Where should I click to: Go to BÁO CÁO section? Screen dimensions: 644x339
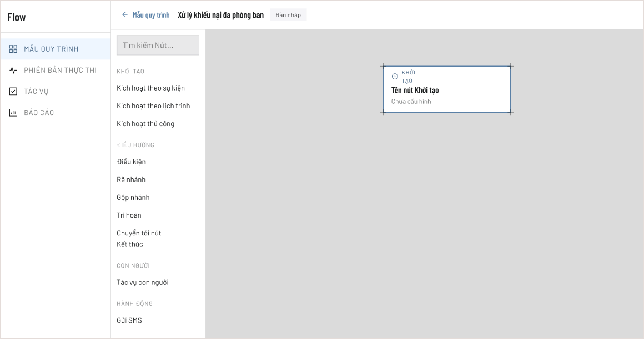(56, 113)
